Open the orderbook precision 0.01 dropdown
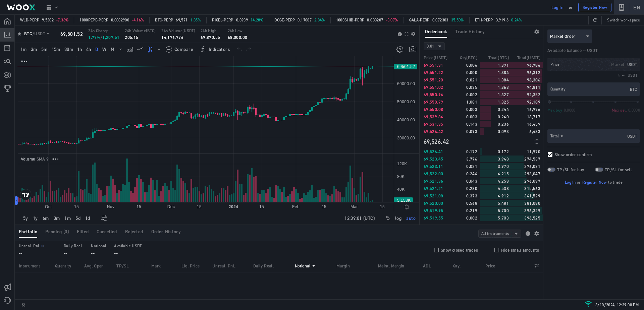The image size is (644, 310). click(x=434, y=46)
